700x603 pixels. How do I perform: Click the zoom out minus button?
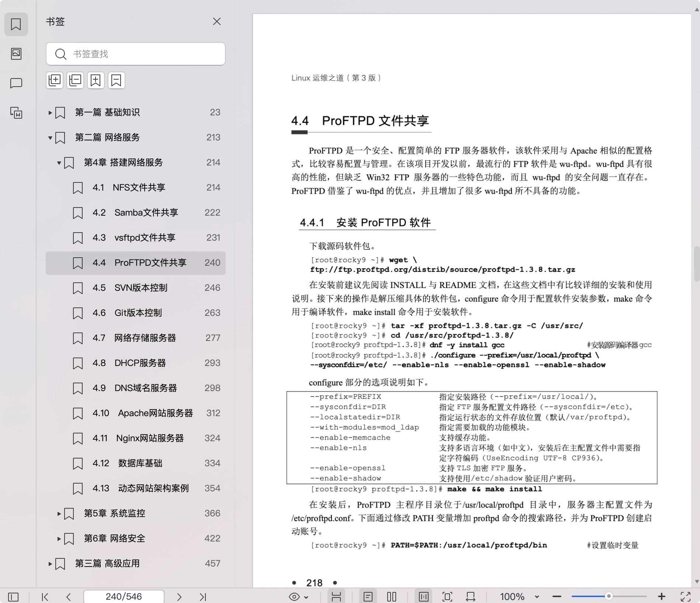pos(557,597)
